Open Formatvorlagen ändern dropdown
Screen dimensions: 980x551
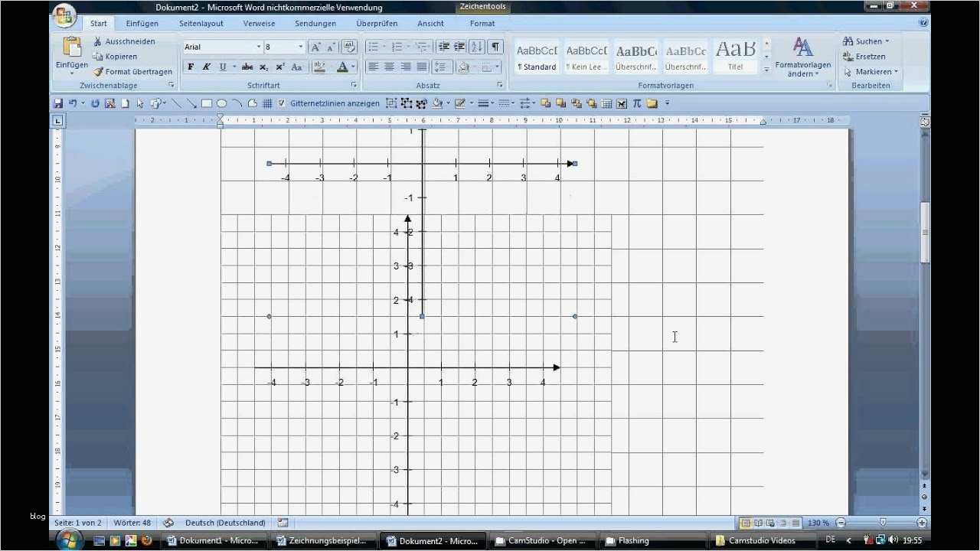(x=802, y=57)
